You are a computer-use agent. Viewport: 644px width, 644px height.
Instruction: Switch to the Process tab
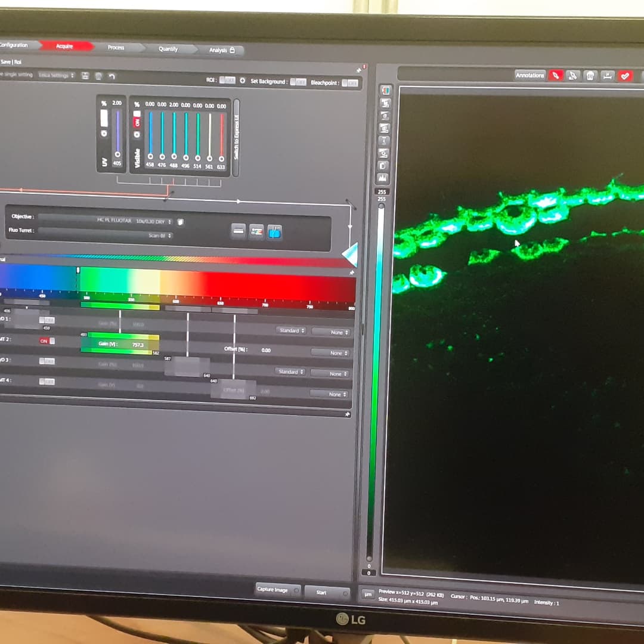click(x=116, y=48)
